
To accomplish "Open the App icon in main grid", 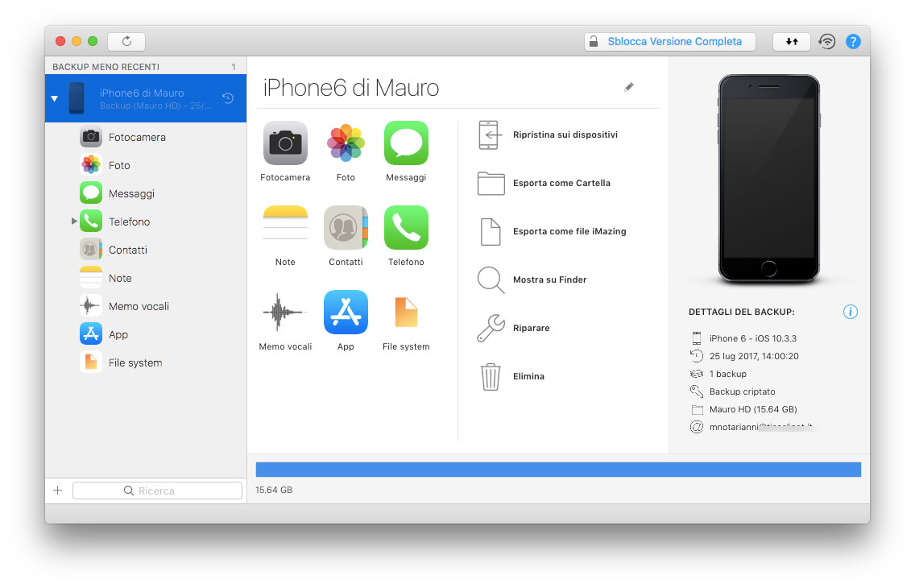I will pyautogui.click(x=346, y=312).
